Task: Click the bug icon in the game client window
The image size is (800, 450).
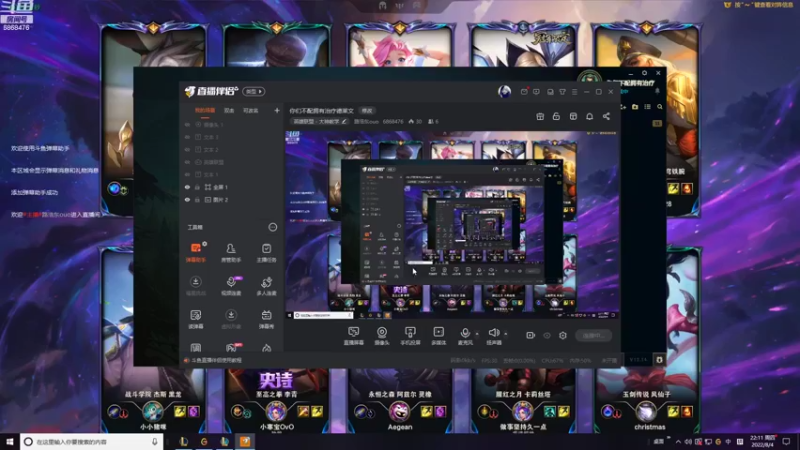Action: (x=659, y=360)
